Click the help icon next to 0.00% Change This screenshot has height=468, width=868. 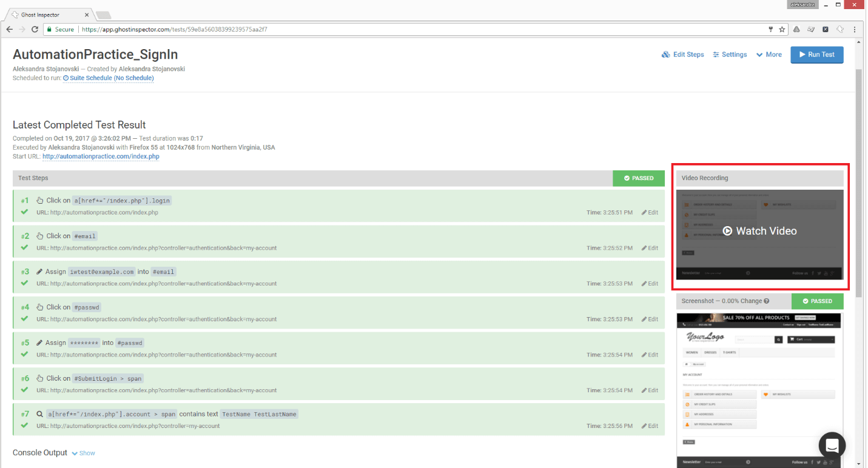(767, 301)
